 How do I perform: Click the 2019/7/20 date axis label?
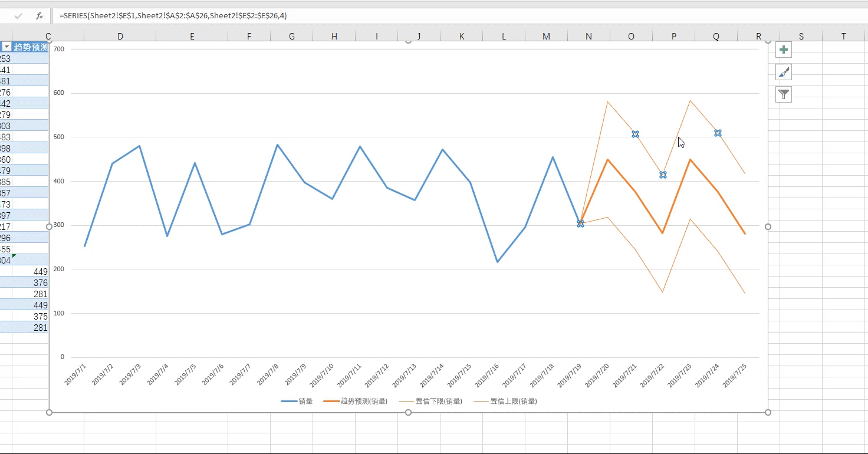coord(598,375)
